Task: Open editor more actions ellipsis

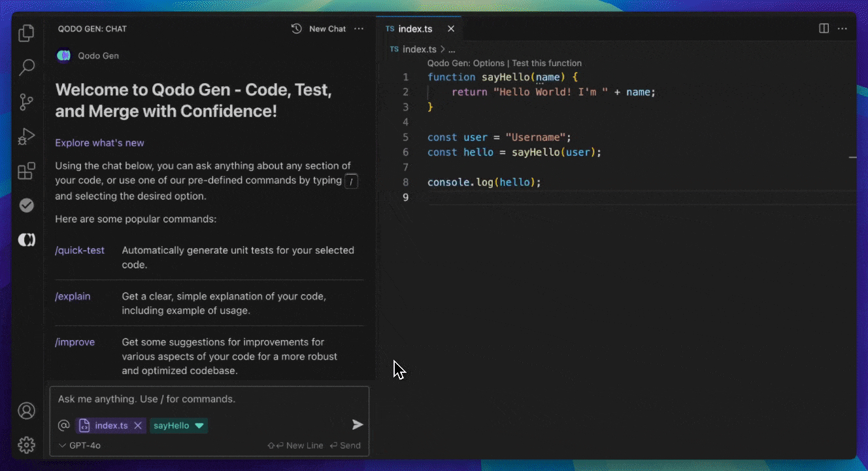Action: pyautogui.click(x=843, y=29)
